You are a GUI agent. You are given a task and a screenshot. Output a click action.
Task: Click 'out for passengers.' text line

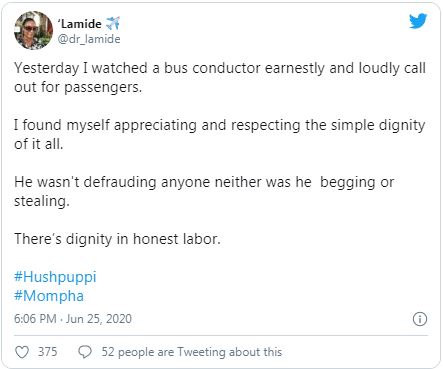point(78,87)
